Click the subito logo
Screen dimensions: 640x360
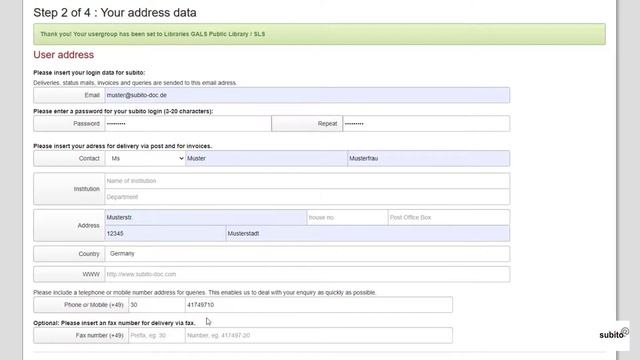(x=613, y=334)
